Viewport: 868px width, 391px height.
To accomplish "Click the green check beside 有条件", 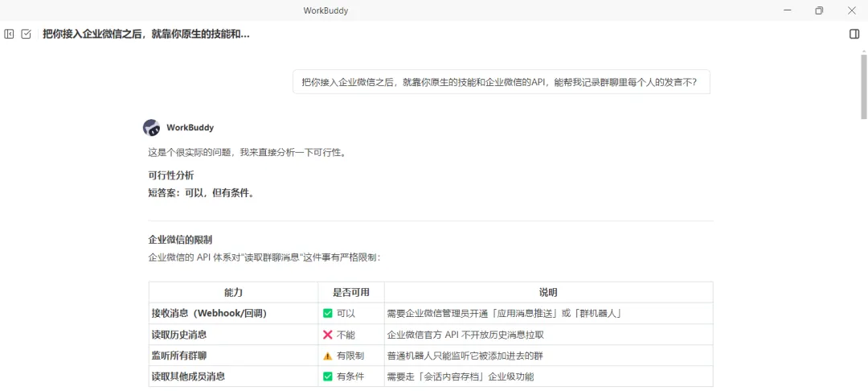I will click(328, 377).
